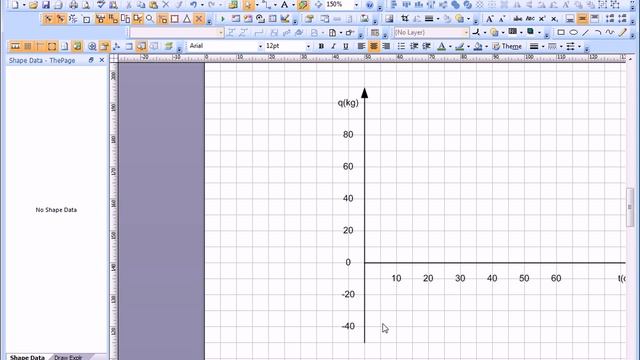The width and height of the screenshot is (640, 360).
Task: Click the Theme button
Action: (507, 46)
